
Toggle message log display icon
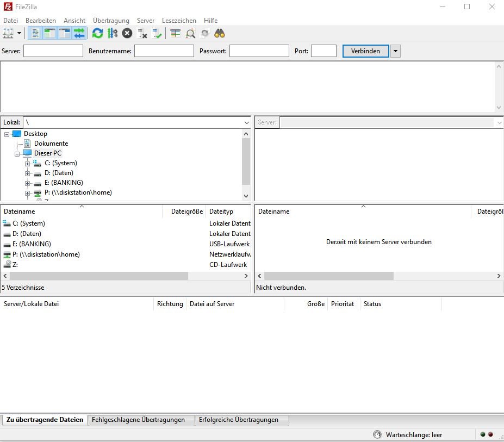(x=35, y=33)
